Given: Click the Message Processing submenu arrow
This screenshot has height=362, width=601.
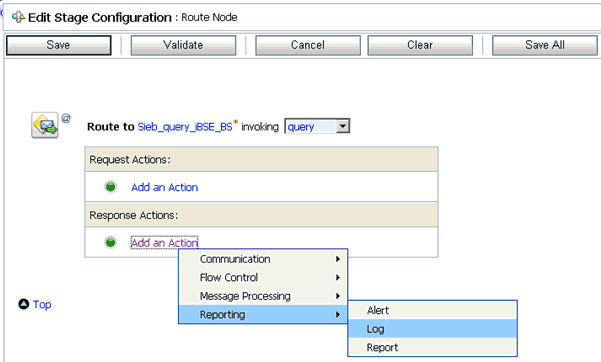Looking at the screenshot, I should pyautogui.click(x=338, y=296).
